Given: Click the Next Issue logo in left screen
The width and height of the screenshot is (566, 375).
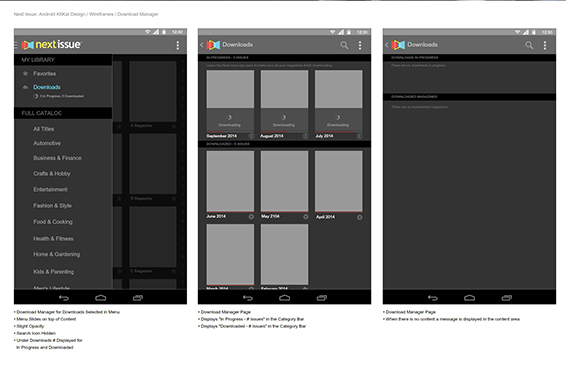Looking at the screenshot, I should 52,45.
